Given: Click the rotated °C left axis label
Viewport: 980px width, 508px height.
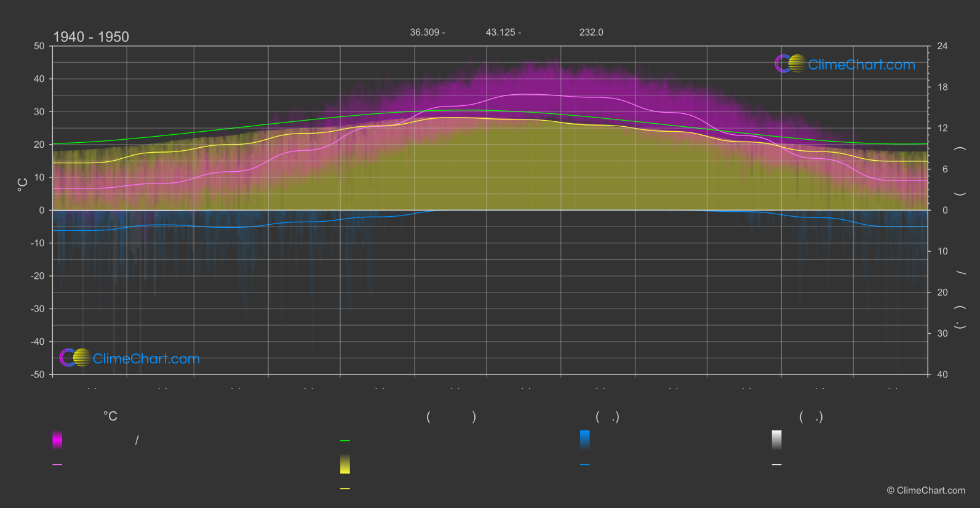Looking at the screenshot, I should (22, 185).
